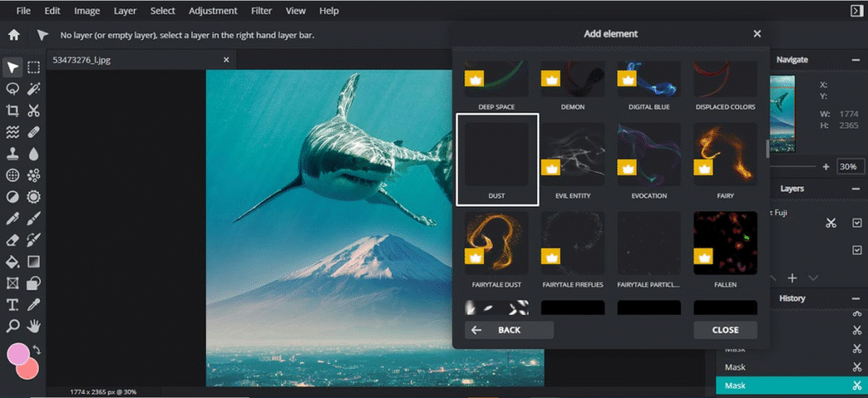868x398 pixels.
Task: Select the Paint bucket fill tool
Action: coord(13,261)
